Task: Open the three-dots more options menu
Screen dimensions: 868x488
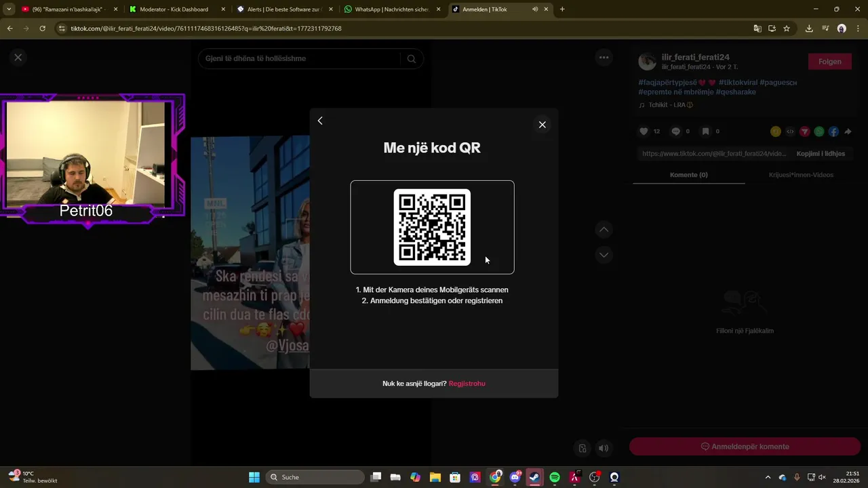Action: tap(604, 58)
